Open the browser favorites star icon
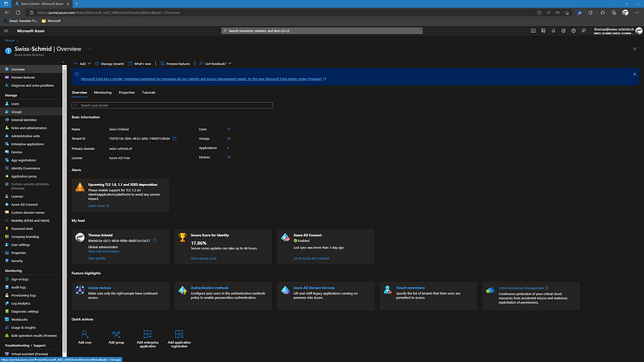The image size is (644, 362). click(603, 12)
